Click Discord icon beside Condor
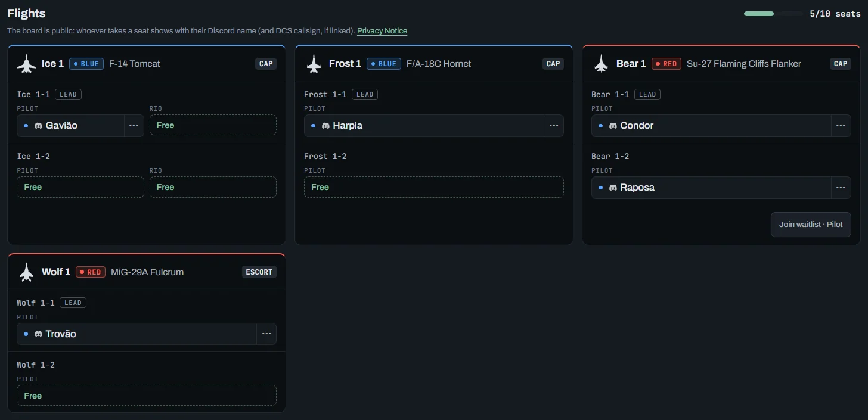The height and width of the screenshot is (420, 868). tap(613, 126)
